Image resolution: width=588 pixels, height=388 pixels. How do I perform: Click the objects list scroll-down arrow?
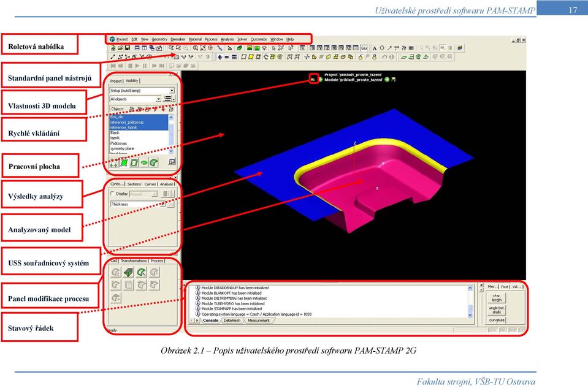pos(172,151)
